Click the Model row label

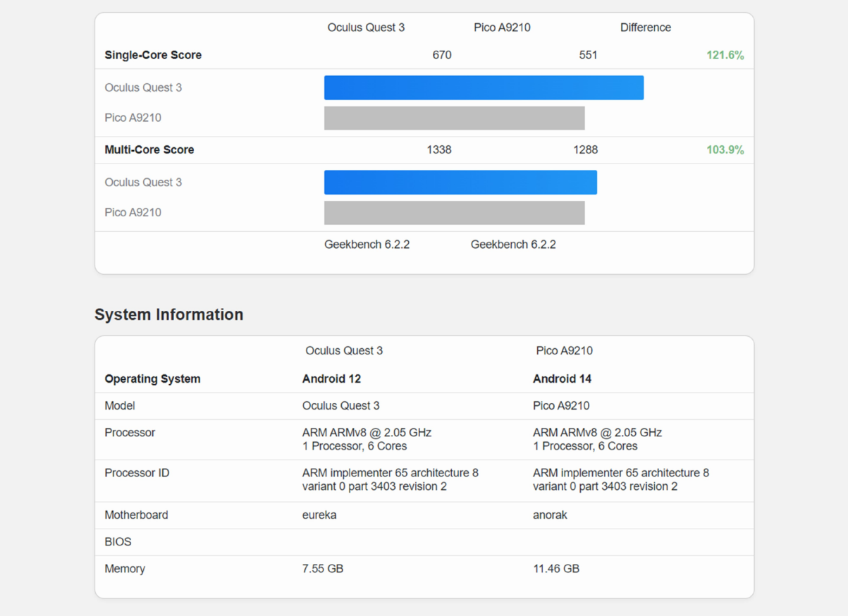(x=120, y=405)
